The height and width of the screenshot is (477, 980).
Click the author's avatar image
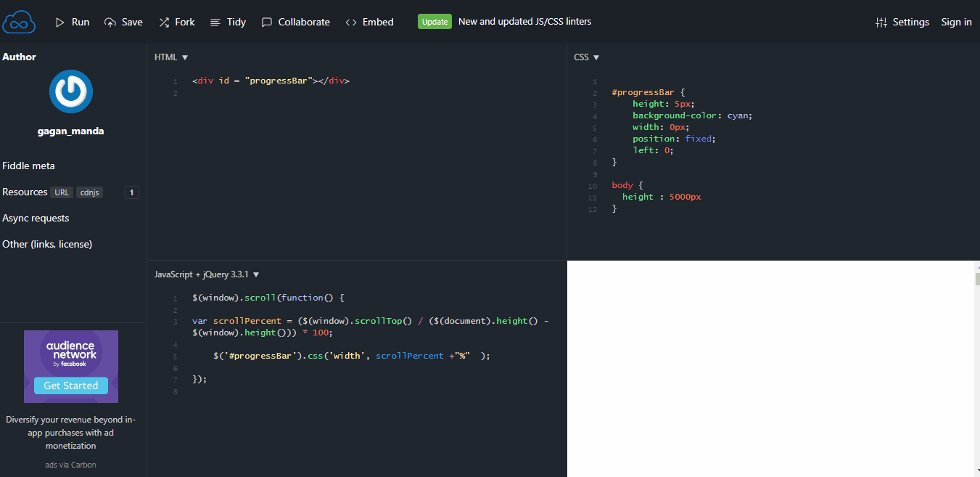tap(71, 91)
